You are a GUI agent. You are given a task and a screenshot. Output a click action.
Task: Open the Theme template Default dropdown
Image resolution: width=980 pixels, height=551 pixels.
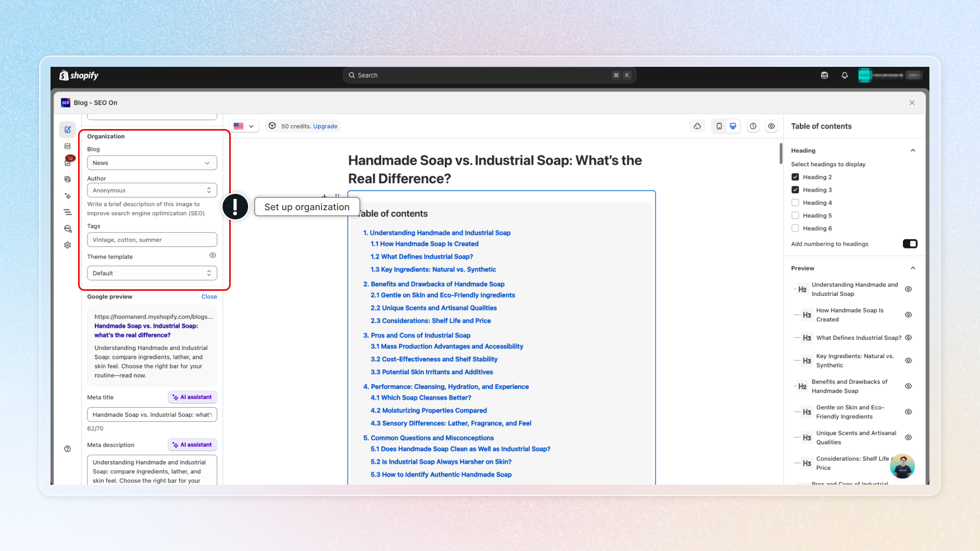pos(152,273)
